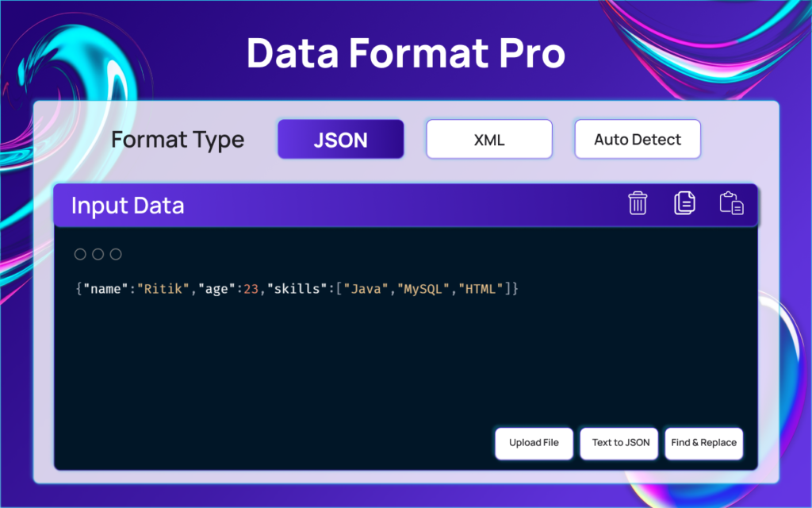Viewport: 812px width, 508px height.
Task: Click the "name" key in the JSON
Action: 105,289
